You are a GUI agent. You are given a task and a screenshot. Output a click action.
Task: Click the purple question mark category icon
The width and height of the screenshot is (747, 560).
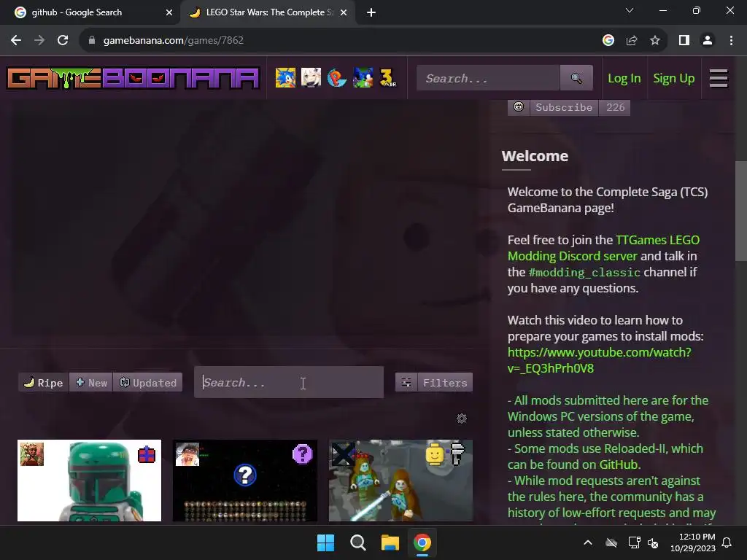pos(303,454)
